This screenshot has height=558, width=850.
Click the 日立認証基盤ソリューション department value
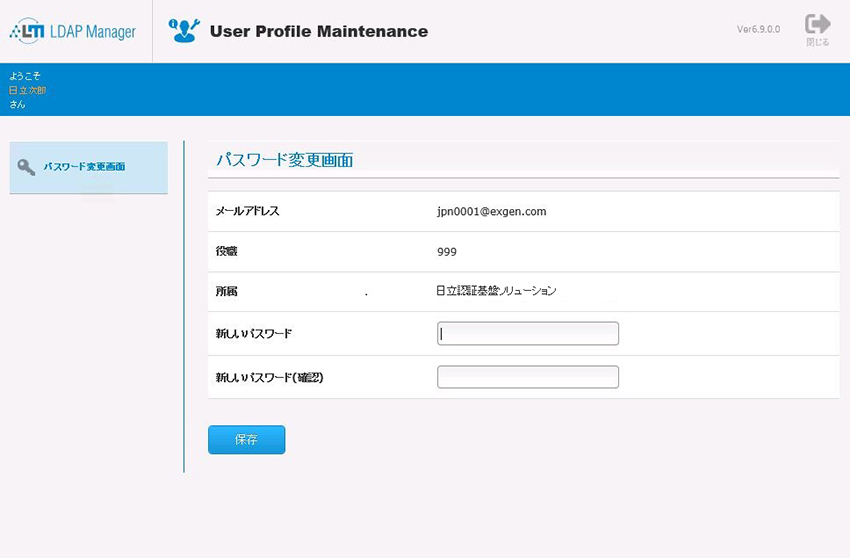click(x=496, y=291)
